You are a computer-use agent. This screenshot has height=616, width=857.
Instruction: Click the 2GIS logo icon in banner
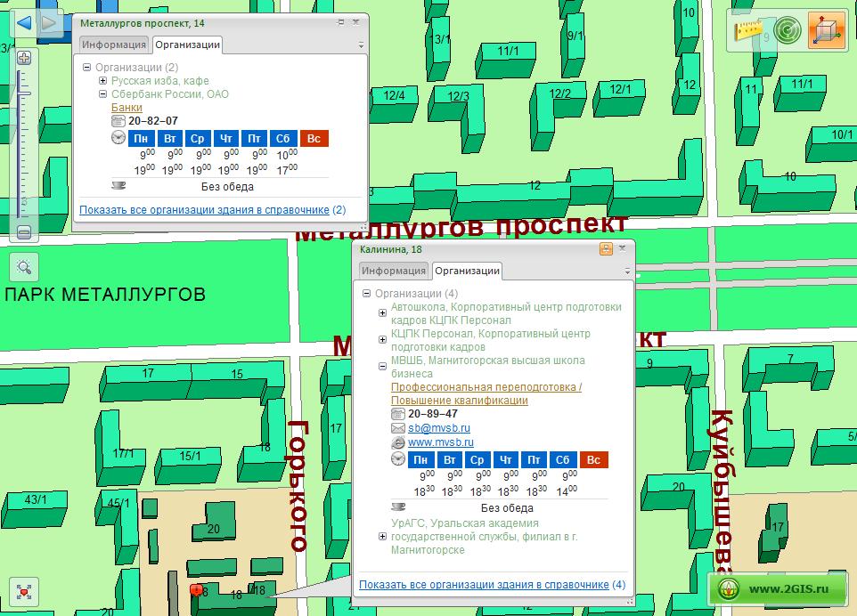pos(729,589)
